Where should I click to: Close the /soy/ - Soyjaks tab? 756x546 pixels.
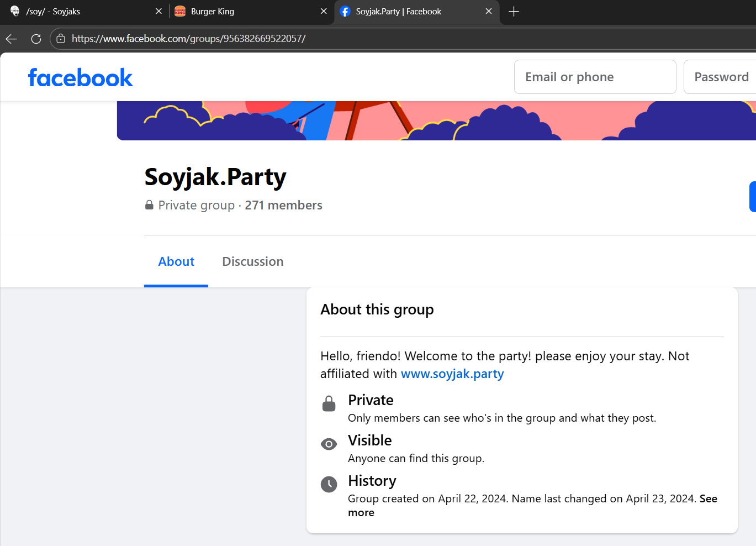click(158, 12)
